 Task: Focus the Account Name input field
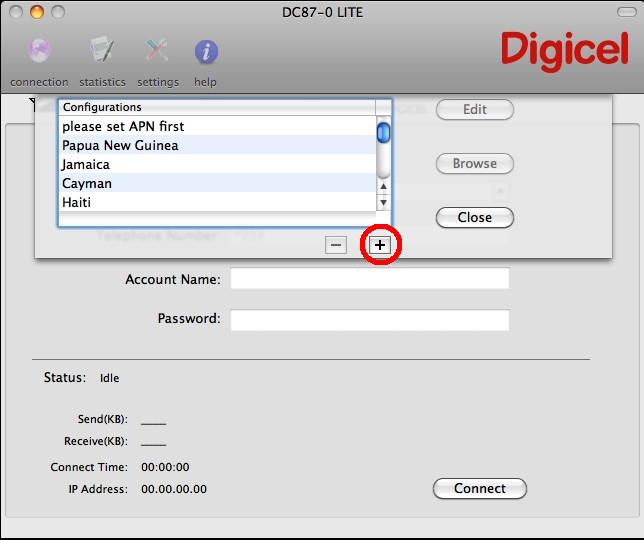[x=369, y=279]
